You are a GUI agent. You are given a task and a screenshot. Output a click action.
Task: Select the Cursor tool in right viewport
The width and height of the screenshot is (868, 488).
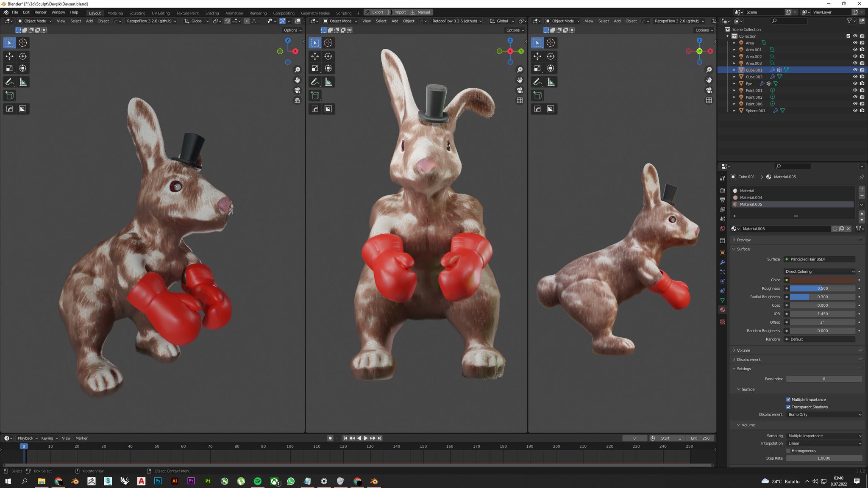551,43
